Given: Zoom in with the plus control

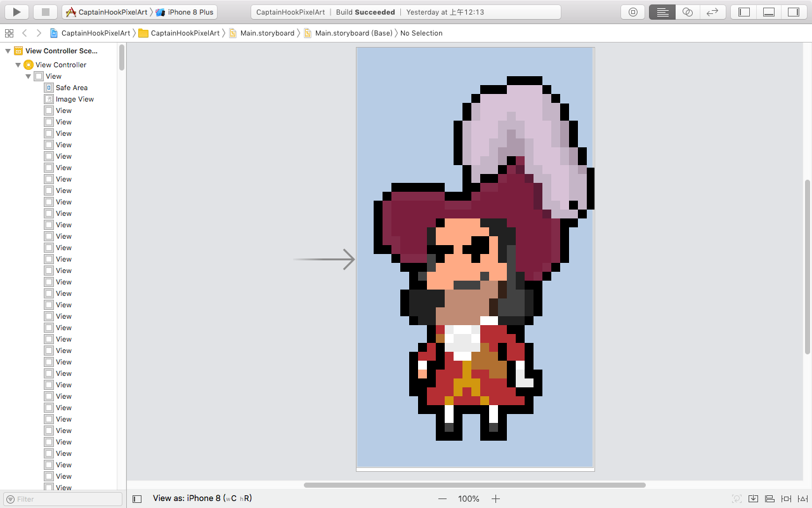Looking at the screenshot, I should pos(495,498).
